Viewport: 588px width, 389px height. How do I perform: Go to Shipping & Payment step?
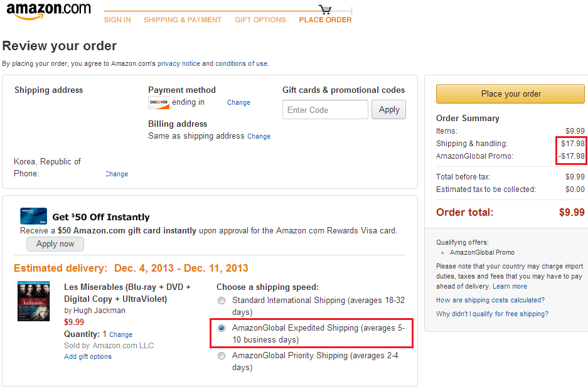[x=183, y=20]
